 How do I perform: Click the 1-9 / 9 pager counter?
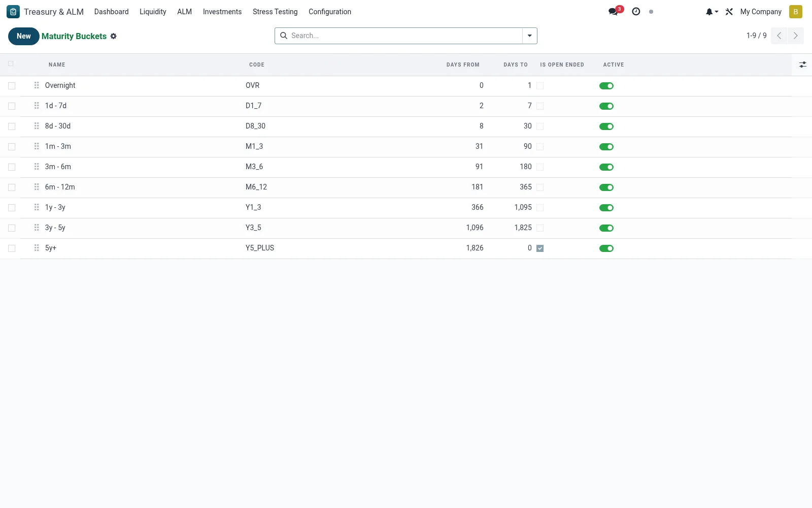756,36
